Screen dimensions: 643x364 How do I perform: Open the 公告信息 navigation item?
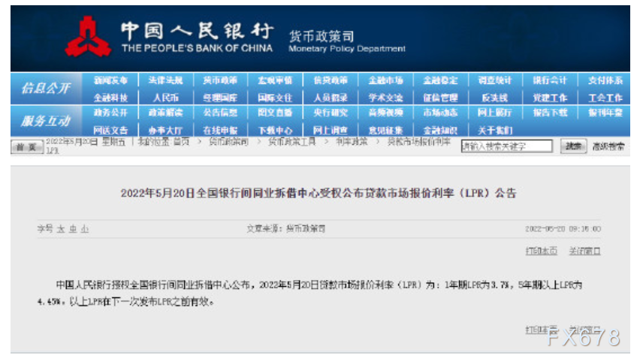(220, 113)
